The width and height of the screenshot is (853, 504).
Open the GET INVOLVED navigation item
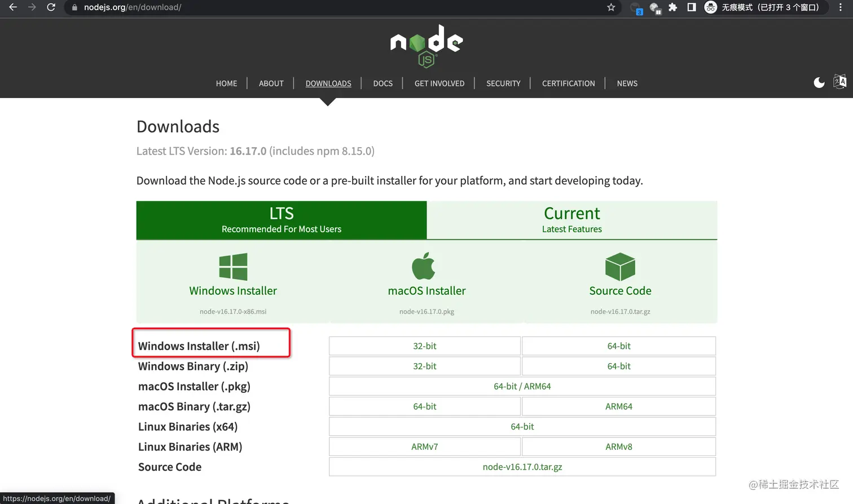point(439,83)
